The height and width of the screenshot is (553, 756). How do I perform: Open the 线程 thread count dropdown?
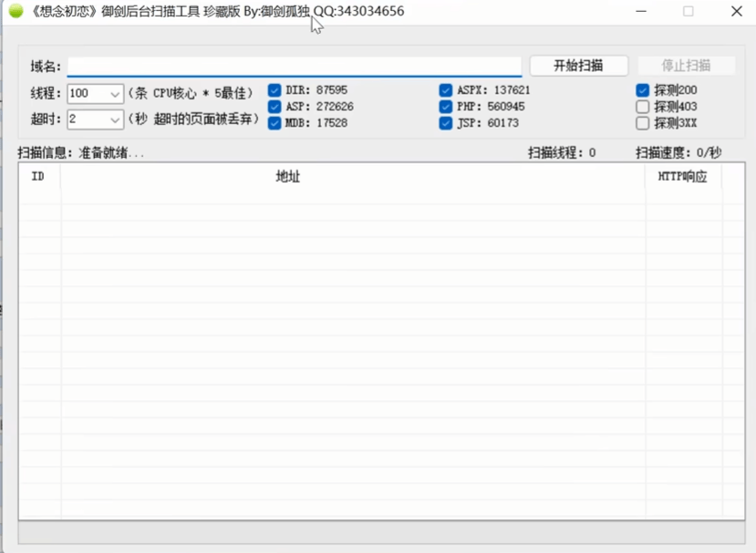(95, 93)
